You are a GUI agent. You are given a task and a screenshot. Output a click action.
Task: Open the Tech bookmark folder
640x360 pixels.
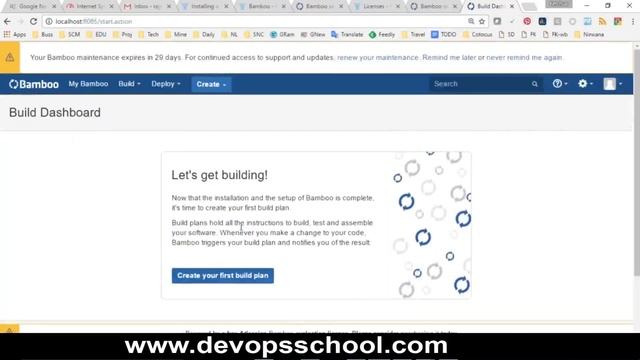click(149, 35)
